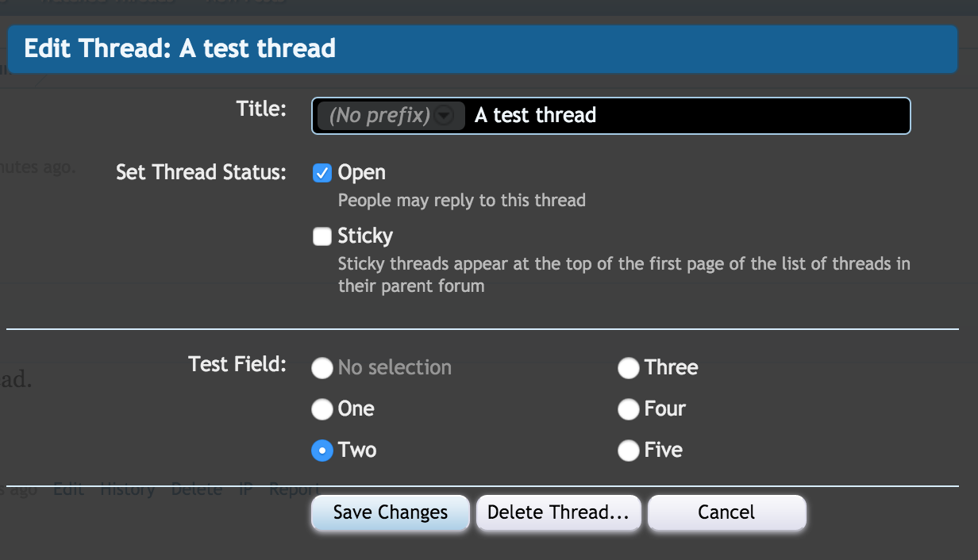This screenshot has height=560, width=978.
Task: Click the dimmed IP link
Action: pyautogui.click(x=246, y=489)
